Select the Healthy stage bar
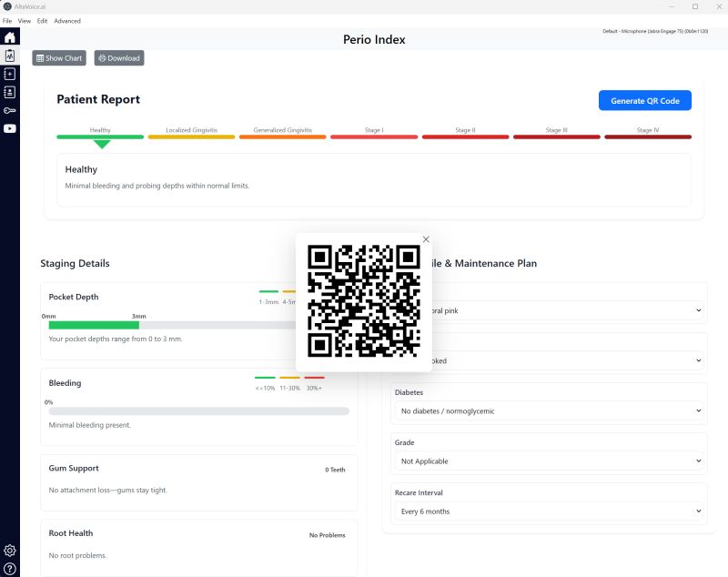This screenshot has height=577, width=728. point(100,137)
